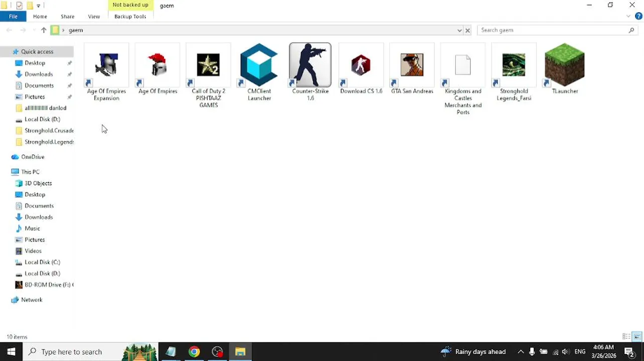644x361 pixels.
Task: Click the Up one level arrow
Action: [44, 30]
